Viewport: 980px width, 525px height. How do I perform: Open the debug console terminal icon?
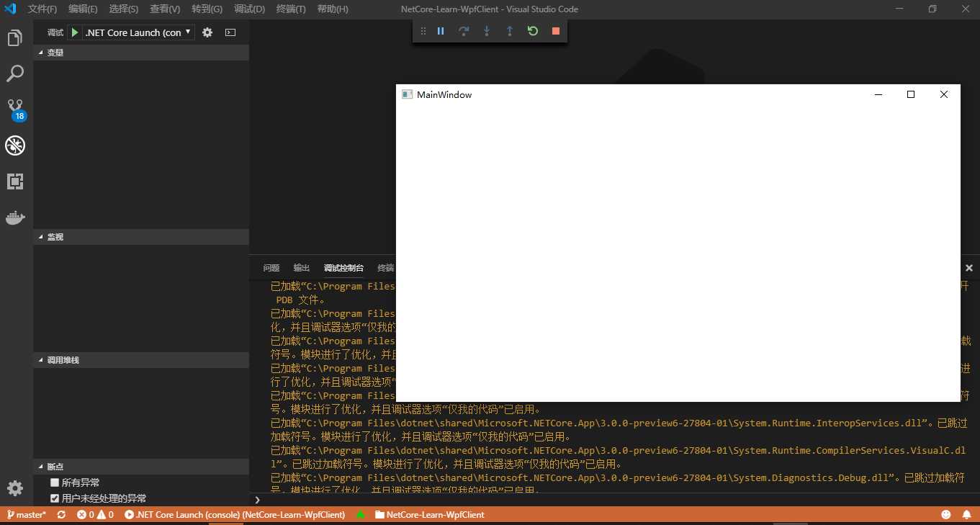(x=230, y=32)
